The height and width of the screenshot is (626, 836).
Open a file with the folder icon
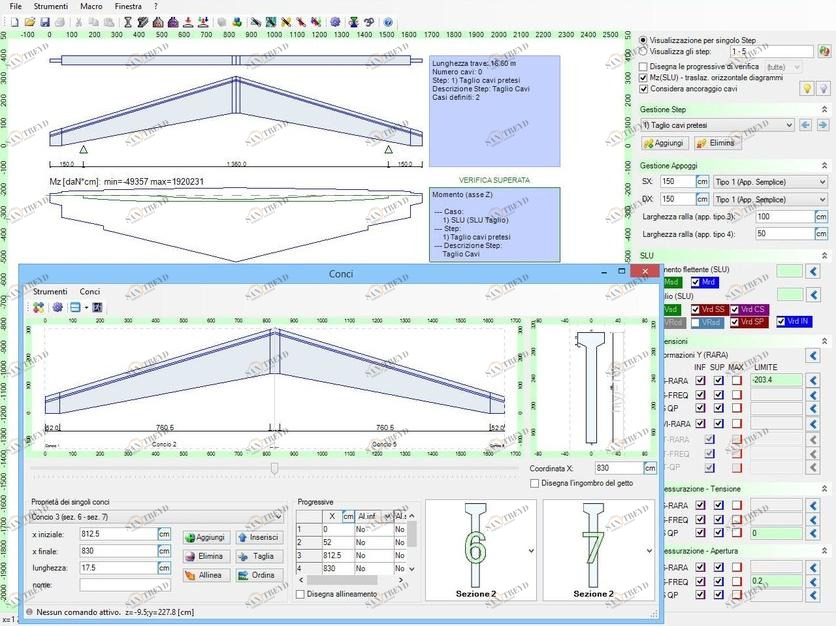point(28,21)
